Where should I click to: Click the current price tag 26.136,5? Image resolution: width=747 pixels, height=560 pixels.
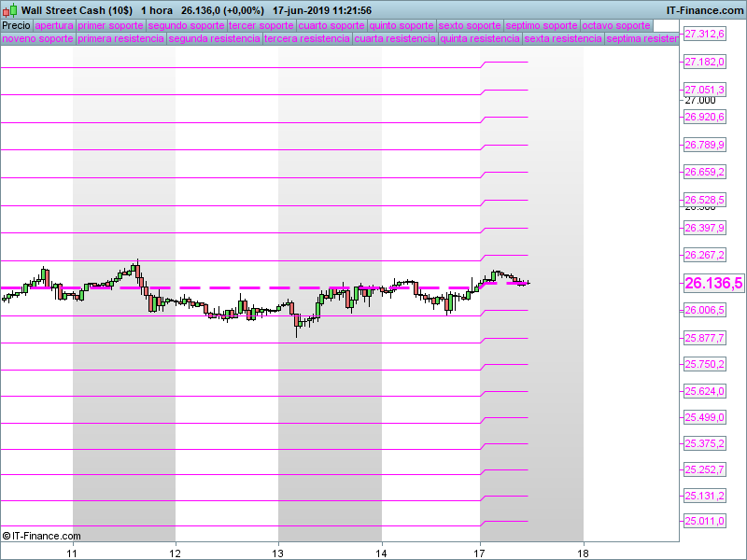tap(713, 284)
